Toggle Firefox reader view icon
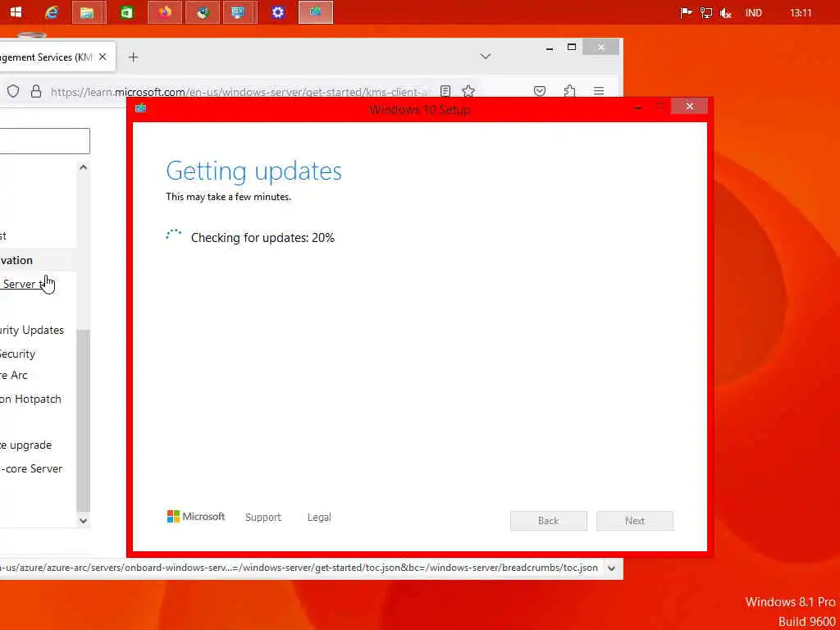840x630 pixels. [445, 92]
